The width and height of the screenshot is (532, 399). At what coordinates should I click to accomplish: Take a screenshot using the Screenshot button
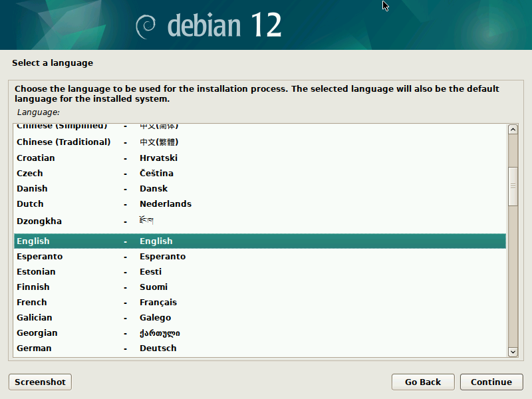[39, 382]
